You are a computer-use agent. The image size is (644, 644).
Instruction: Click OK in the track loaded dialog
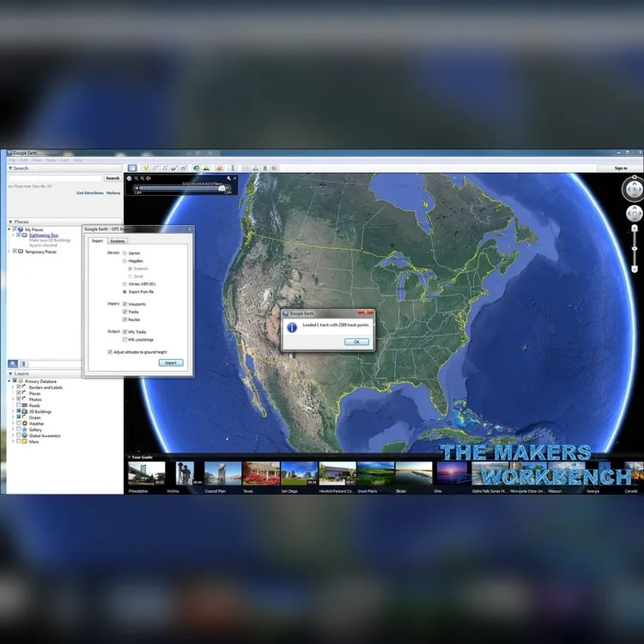tap(356, 342)
